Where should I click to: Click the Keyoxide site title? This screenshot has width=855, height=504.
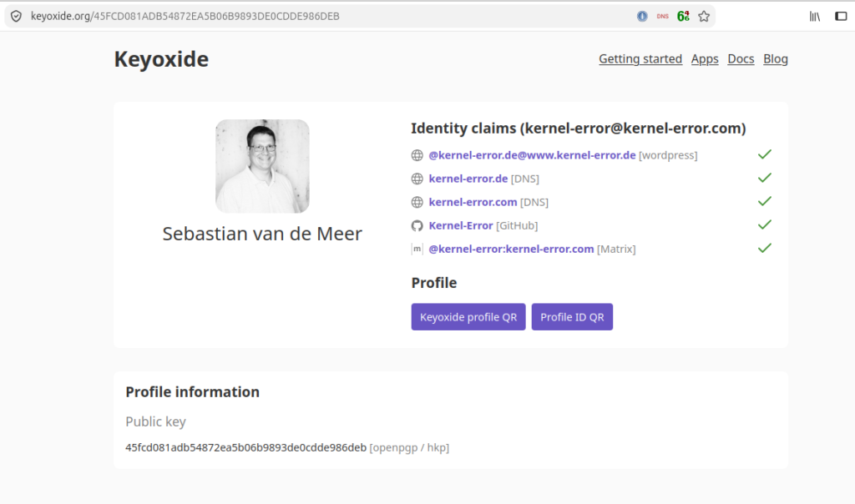161,59
